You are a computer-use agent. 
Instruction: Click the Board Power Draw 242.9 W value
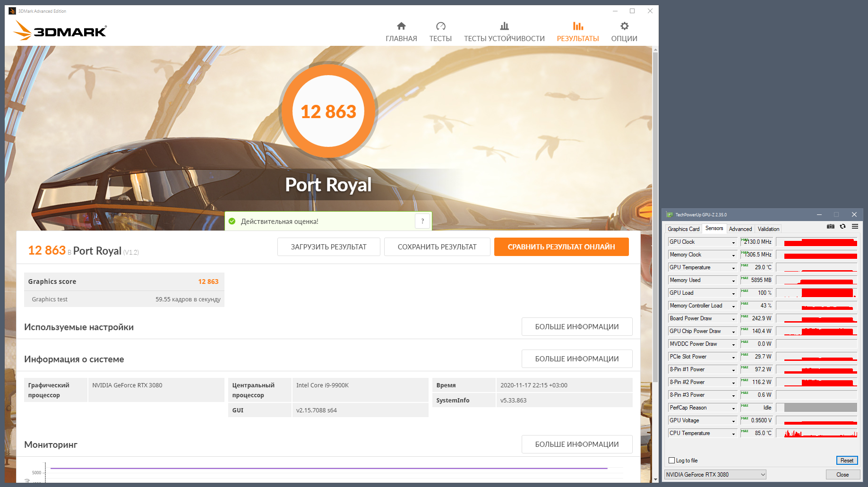click(x=756, y=318)
